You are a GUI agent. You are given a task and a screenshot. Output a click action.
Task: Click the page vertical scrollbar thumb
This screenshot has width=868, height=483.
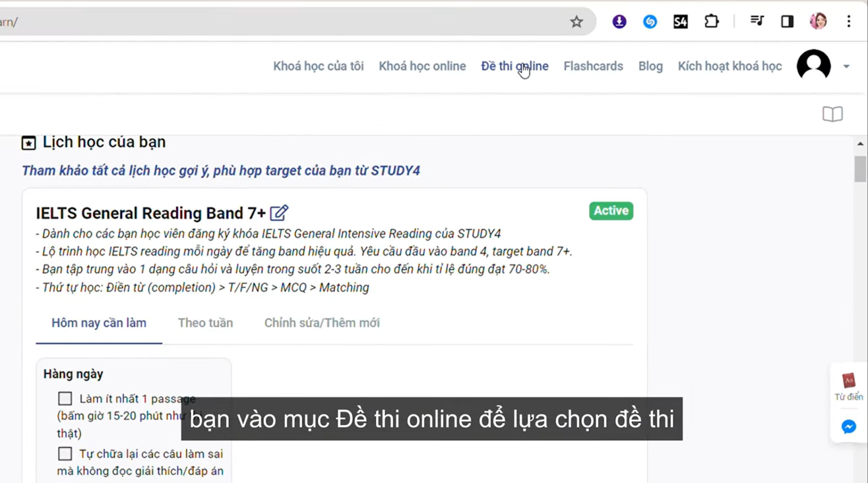point(860,169)
